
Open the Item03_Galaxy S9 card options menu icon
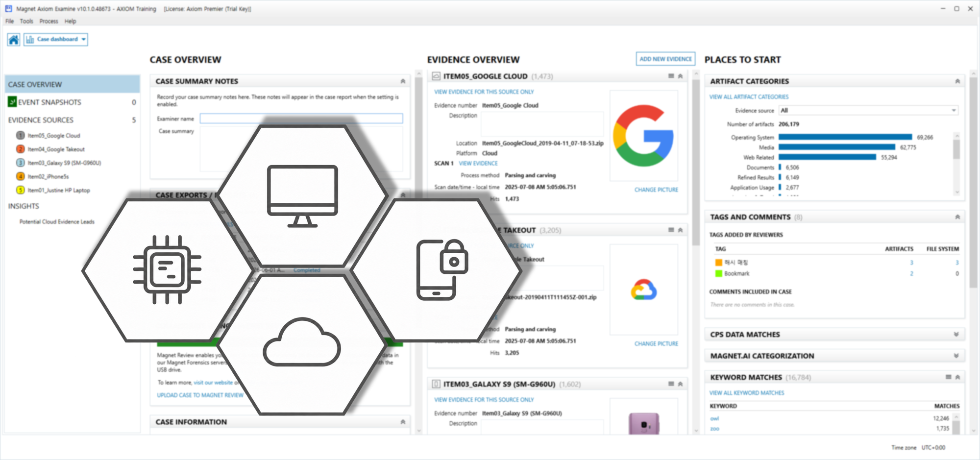pos(671,384)
